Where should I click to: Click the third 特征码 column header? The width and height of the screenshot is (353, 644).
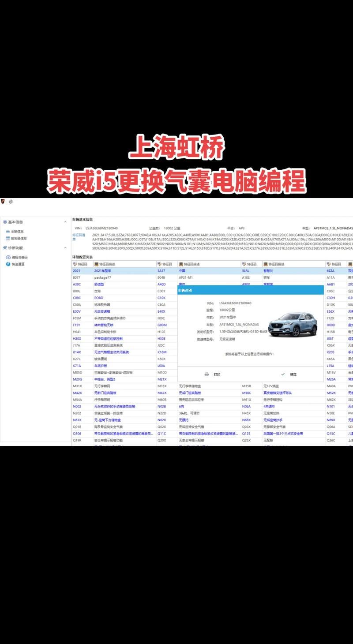251,264
